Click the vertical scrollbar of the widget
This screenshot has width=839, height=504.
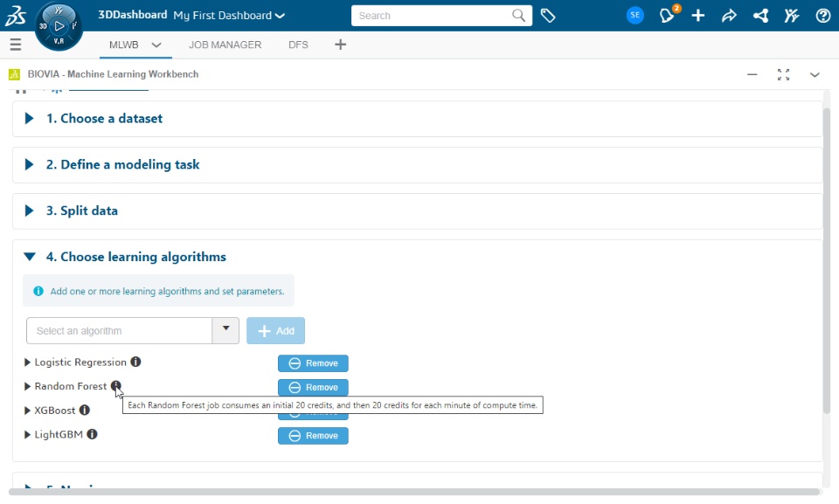(827, 261)
